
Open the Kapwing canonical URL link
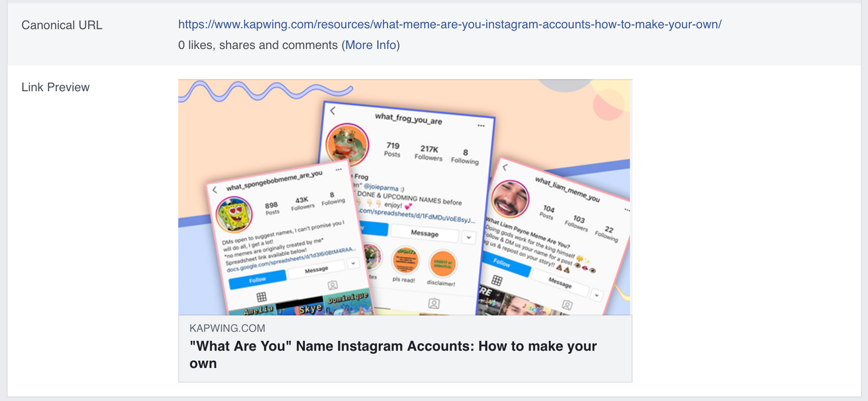coord(450,24)
